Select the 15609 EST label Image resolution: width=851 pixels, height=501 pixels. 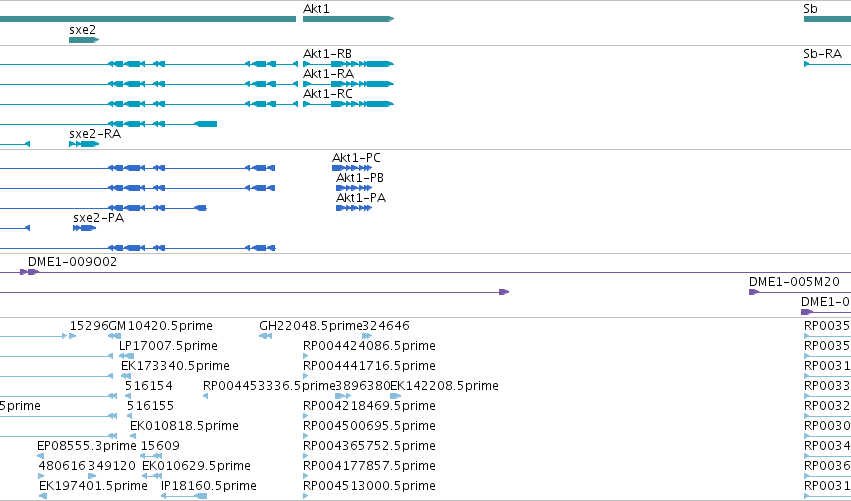click(x=160, y=446)
